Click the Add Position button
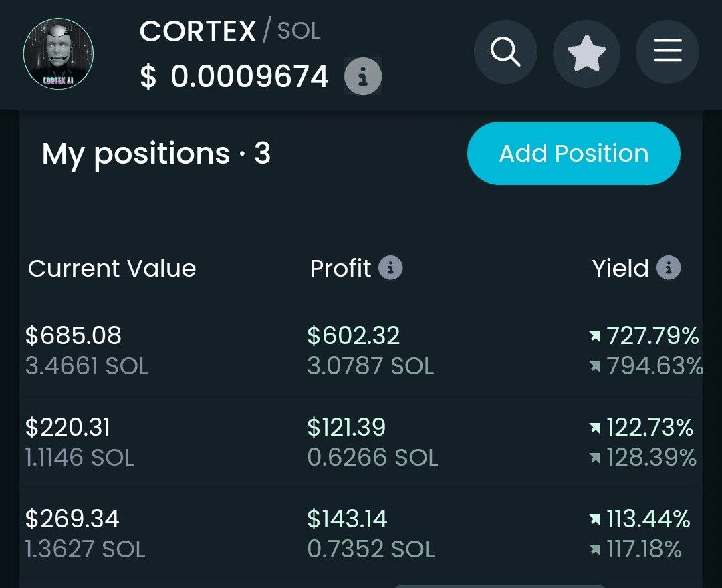 click(574, 153)
